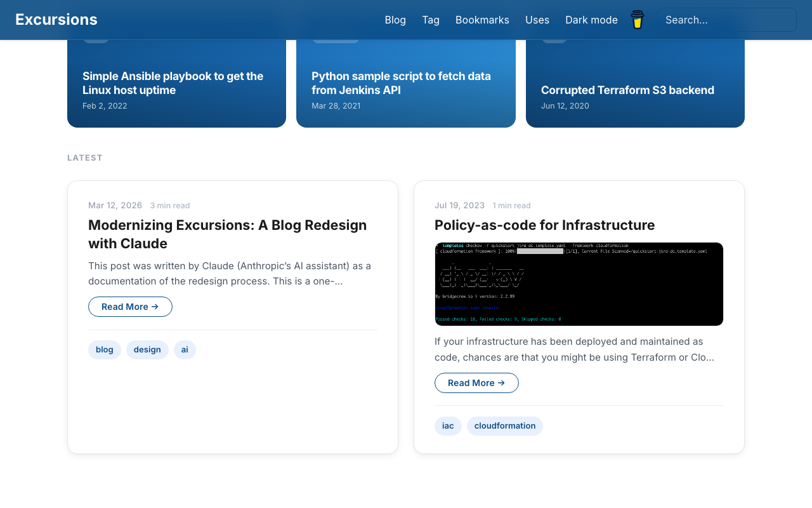Viewport: 812px width, 508px height.
Task: Select the ai tag pill
Action: [x=184, y=349]
